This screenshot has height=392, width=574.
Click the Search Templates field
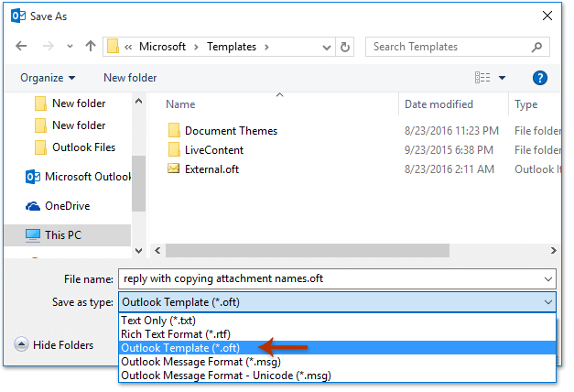click(x=457, y=47)
